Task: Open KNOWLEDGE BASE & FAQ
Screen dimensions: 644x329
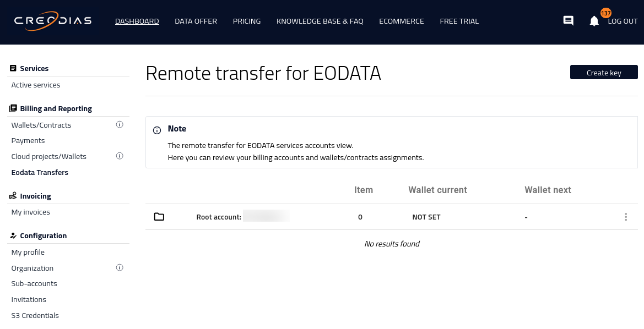Action: click(320, 21)
